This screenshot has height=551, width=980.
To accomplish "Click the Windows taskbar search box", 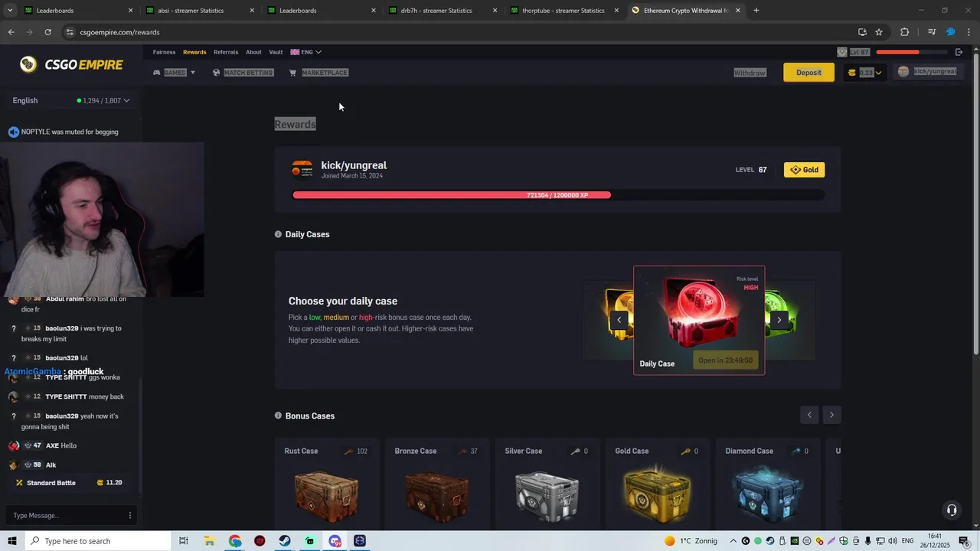I will pyautogui.click(x=98, y=541).
